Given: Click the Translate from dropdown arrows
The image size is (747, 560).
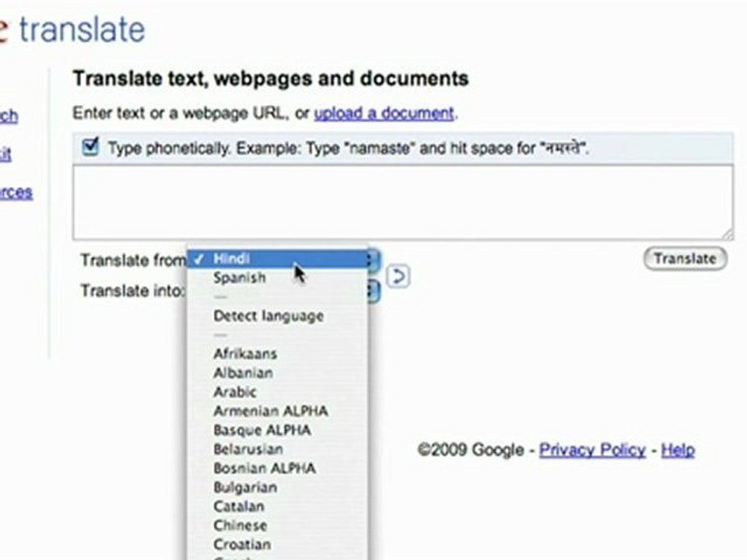Looking at the screenshot, I should tap(374, 260).
